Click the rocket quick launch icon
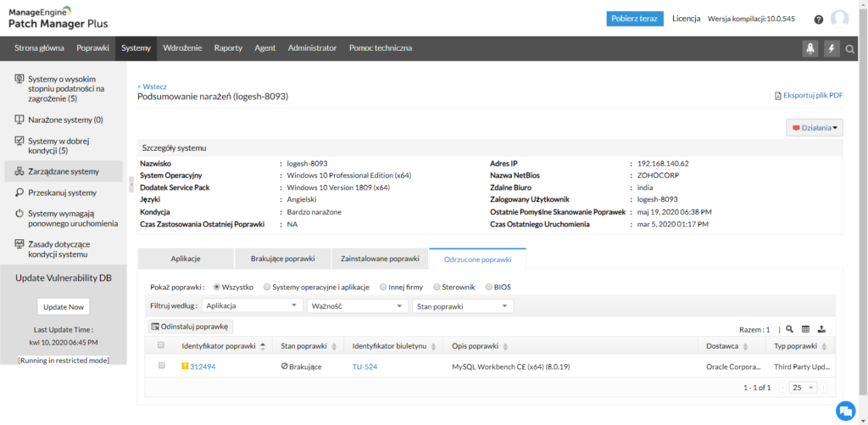Image resolution: width=868 pixels, height=425 pixels. (x=810, y=48)
